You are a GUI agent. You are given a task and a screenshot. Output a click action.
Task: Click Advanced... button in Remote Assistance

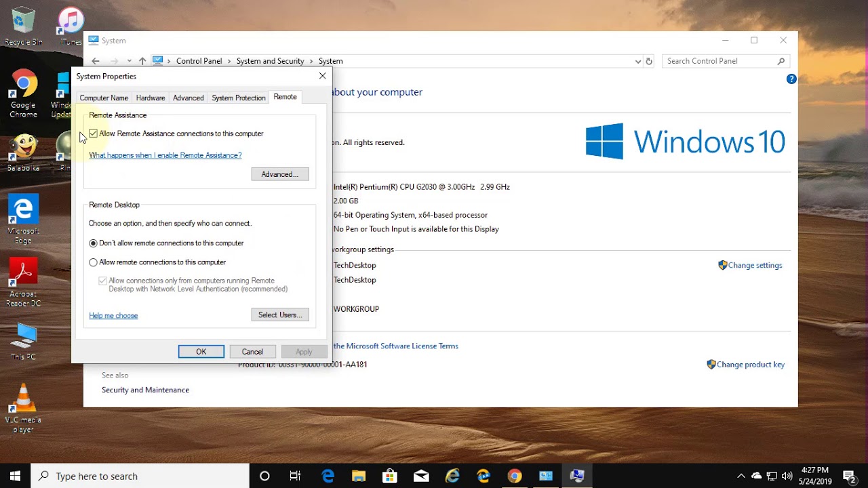click(x=280, y=174)
